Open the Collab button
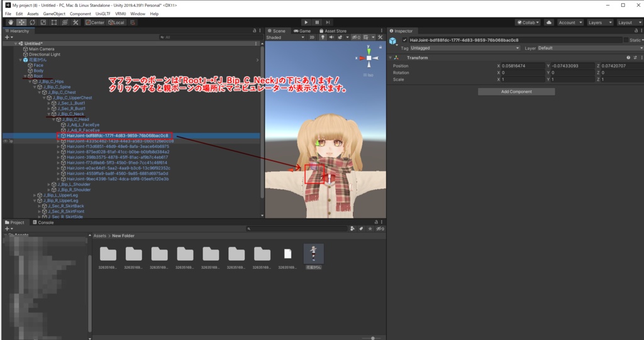The width and height of the screenshot is (644, 340). click(x=528, y=22)
